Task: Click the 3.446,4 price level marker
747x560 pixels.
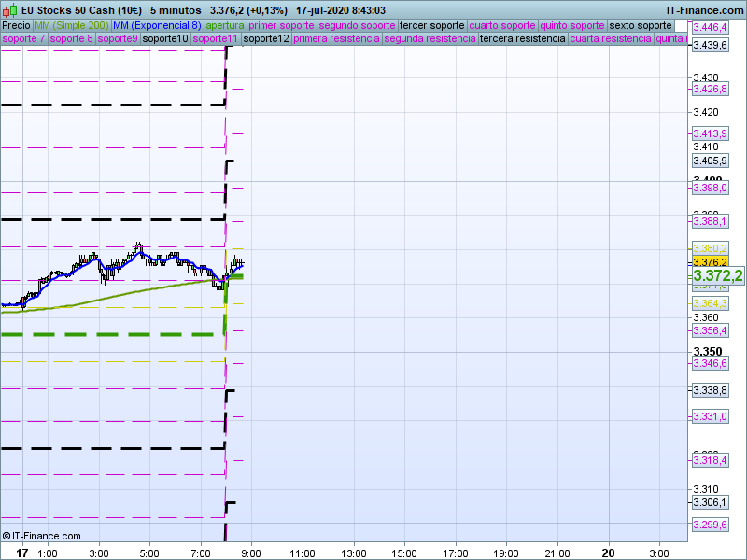Action: click(710, 28)
